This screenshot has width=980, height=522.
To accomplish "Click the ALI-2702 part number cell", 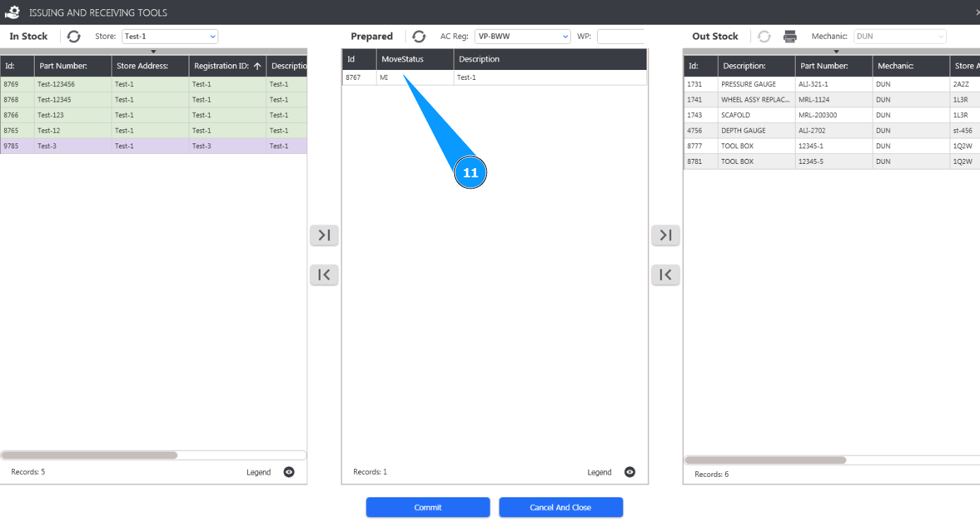I will 834,131.
